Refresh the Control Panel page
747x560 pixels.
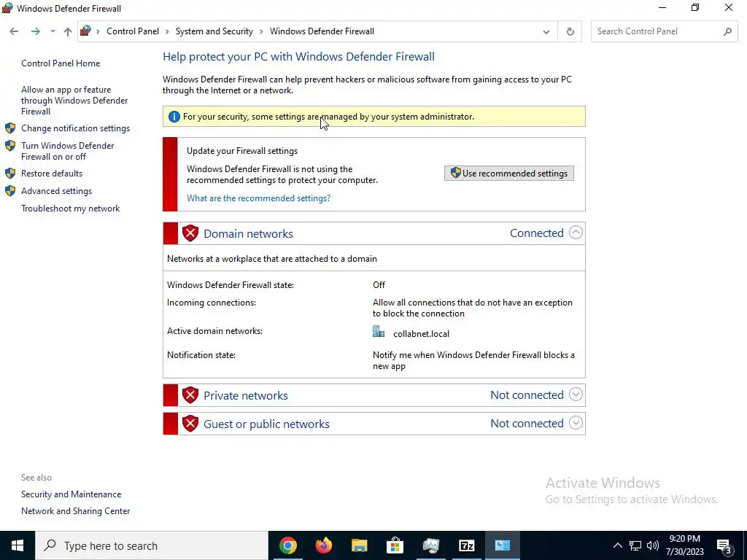pyautogui.click(x=570, y=32)
